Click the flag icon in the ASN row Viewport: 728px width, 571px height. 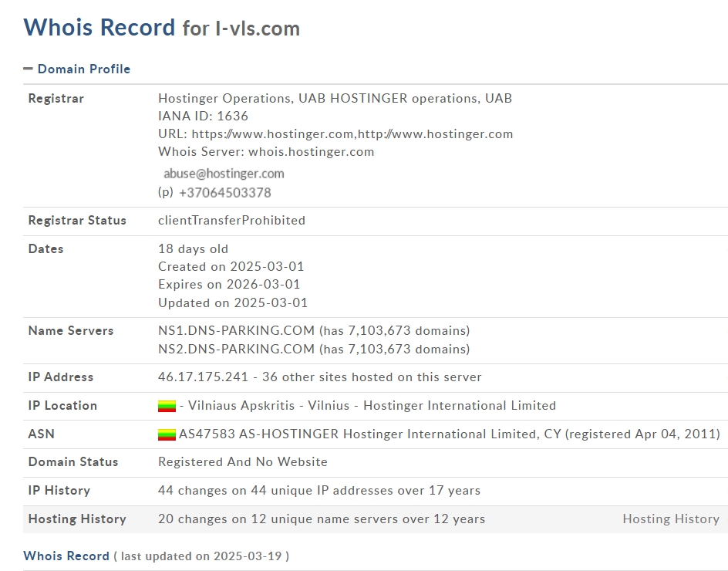pos(167,434)
